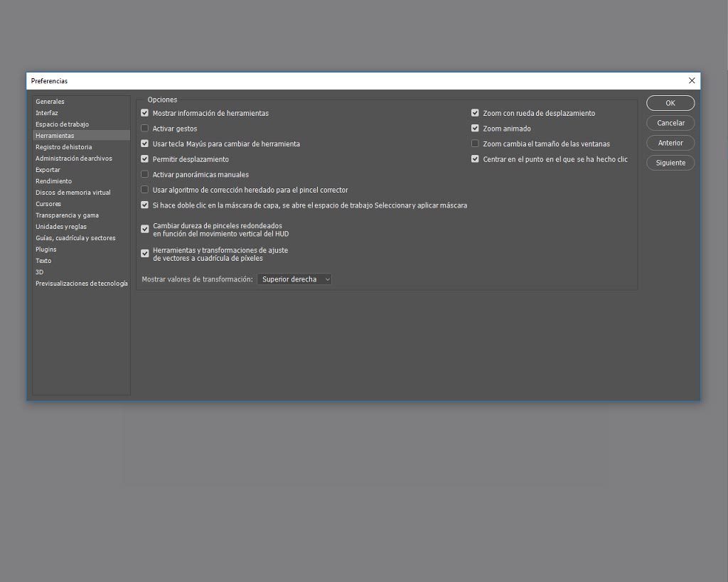Toggle Usar tecla Mayús para cambiar de herramienta
This screenshot has width=728, height=582.
(144, 144)
